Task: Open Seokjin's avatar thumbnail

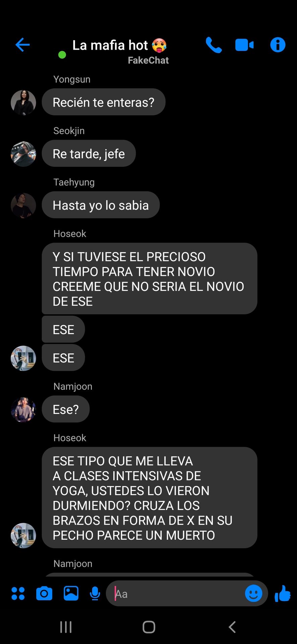Action: tap(23, 154)
